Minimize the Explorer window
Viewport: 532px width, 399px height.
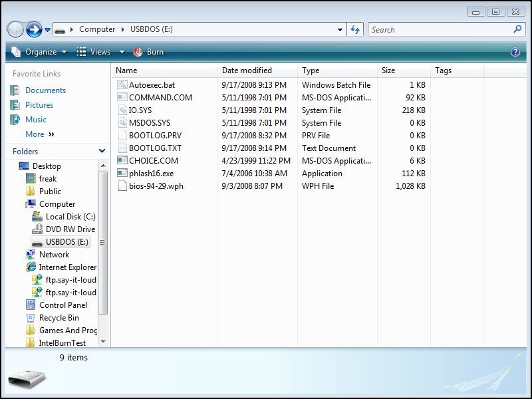(475, 12)
